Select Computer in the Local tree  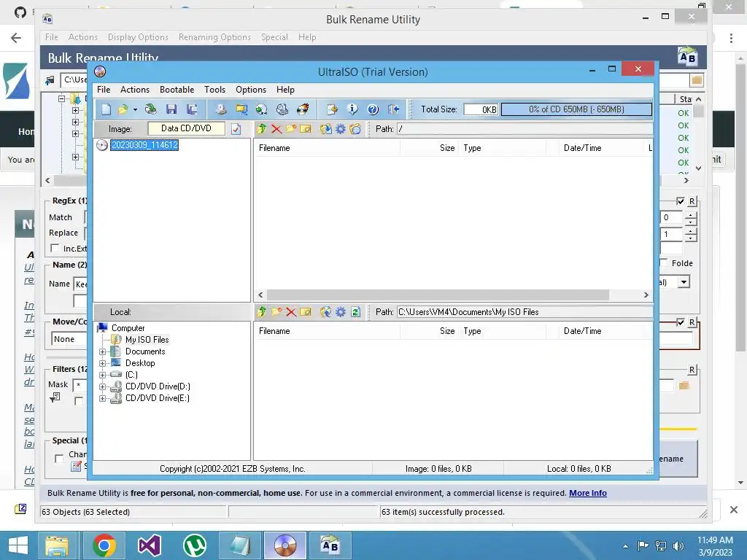click(128, 328)
